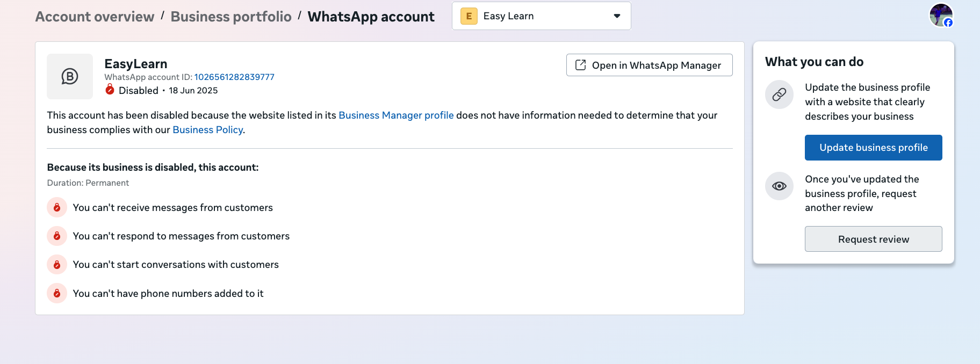Click the WhatsApp account ID number
The image size is (980, 364).
[x=234, y=77]
